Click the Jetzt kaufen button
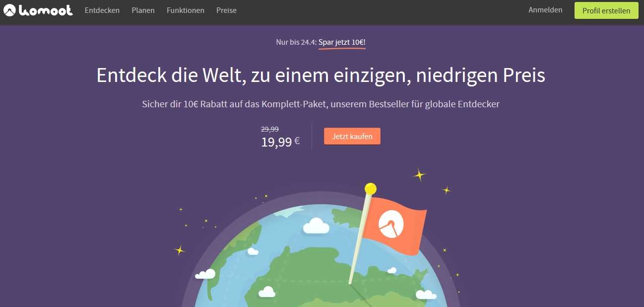Viewport: 644px width, 307px height. click(x=352, y=136)
